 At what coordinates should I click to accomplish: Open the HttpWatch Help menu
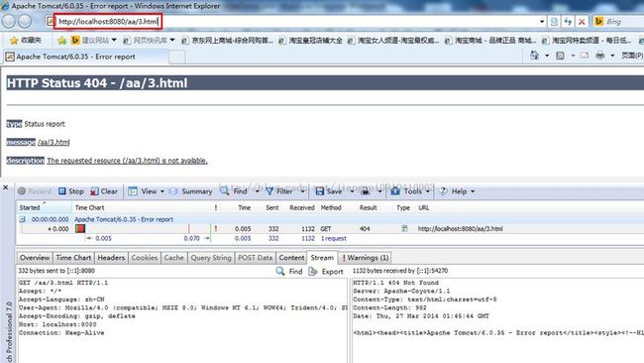[457, 191]
